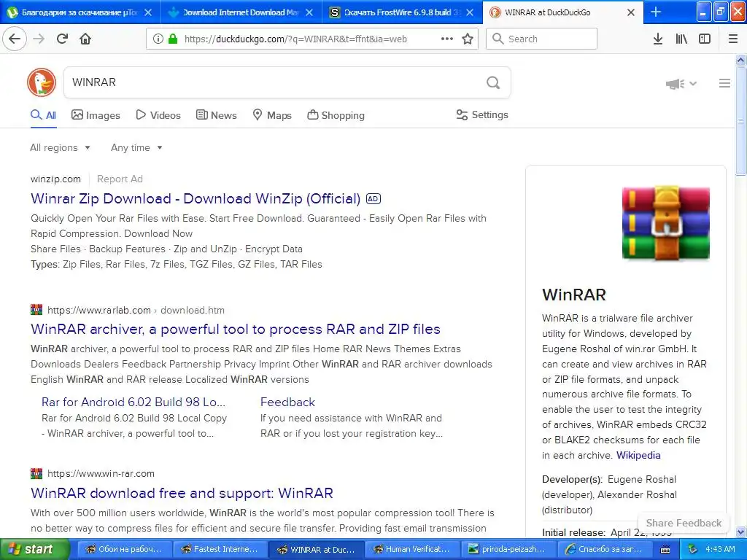Switch to the FrostWire 6.9.8 tab
This screenshot has width=747, height=560.
pos(402,12)
